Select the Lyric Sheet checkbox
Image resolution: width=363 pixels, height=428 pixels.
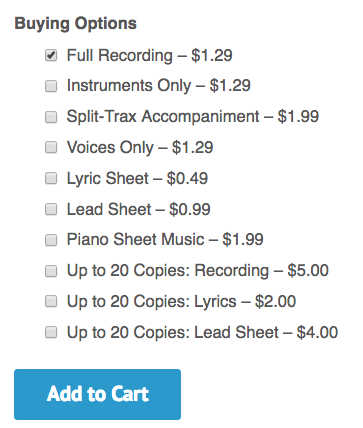51,179
